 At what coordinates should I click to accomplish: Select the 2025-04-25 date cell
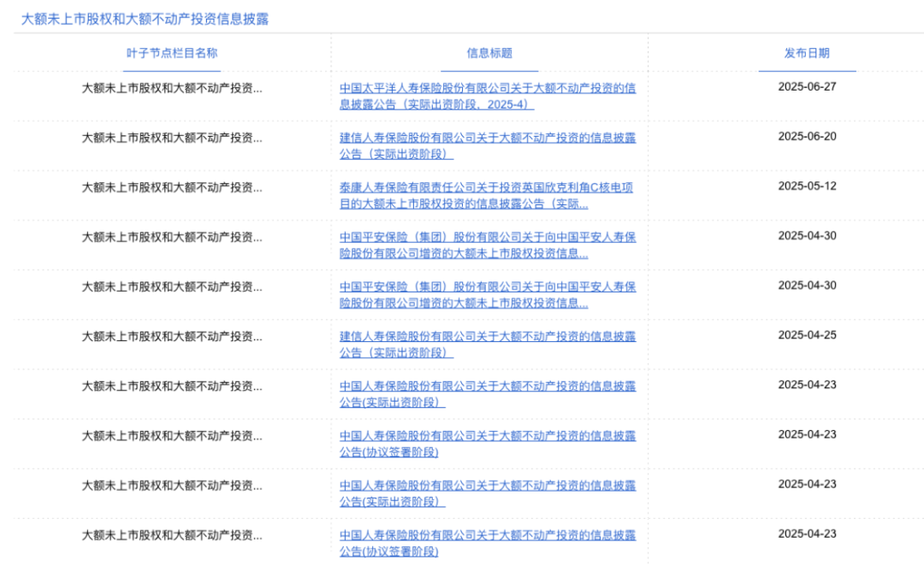pyautogui.click(x=807, y=334)
